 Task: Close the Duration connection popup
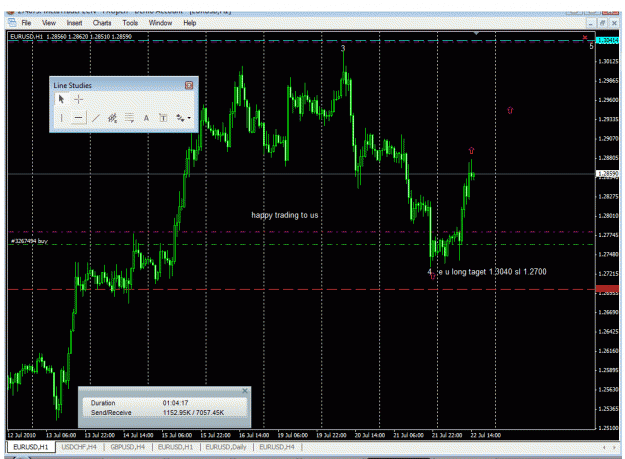click(x=245, y=391)
